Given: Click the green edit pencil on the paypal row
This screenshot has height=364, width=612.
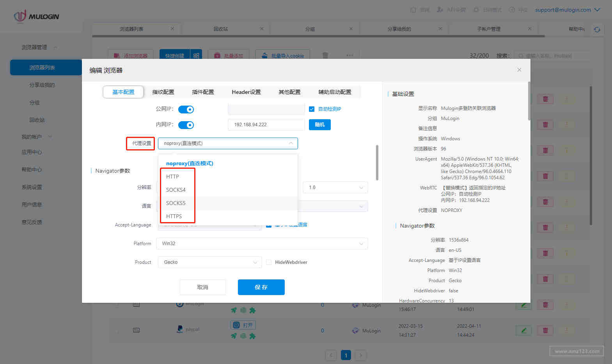Looking at the screenshot, I should pyautogui.click(x=523, y=330).
